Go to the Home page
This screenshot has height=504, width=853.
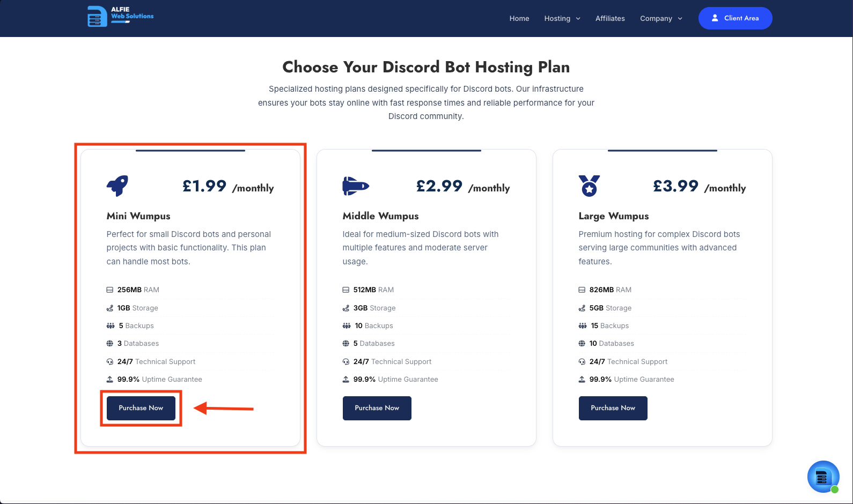519,18
